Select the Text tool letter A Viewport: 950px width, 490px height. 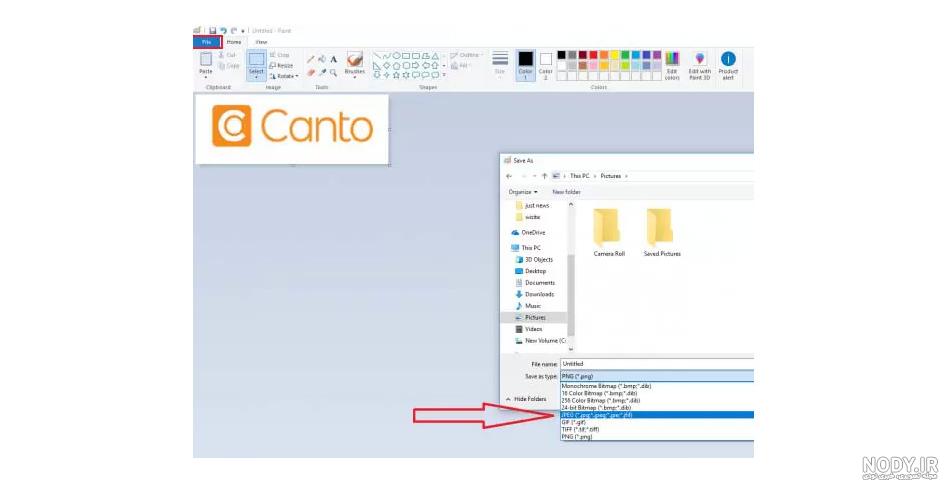333,59
